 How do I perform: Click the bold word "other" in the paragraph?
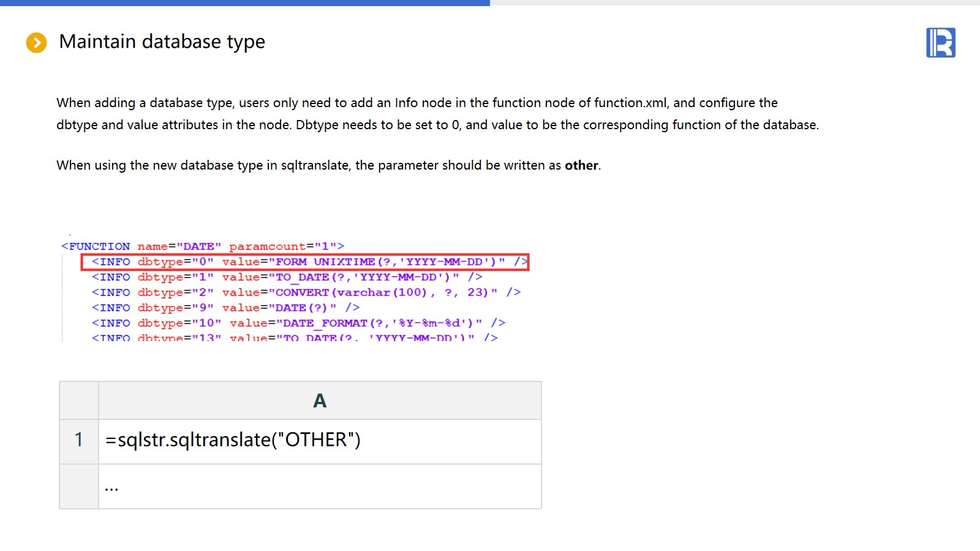click(581, 165)
